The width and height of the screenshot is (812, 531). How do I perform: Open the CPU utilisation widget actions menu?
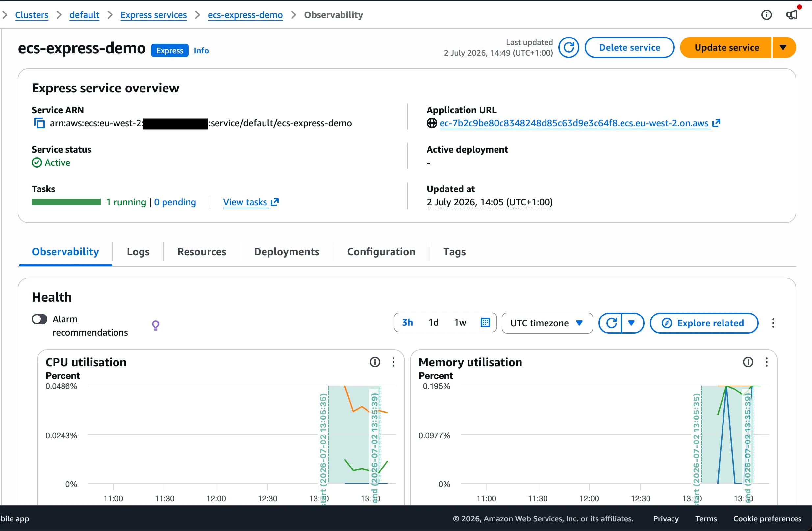[393, 362]
